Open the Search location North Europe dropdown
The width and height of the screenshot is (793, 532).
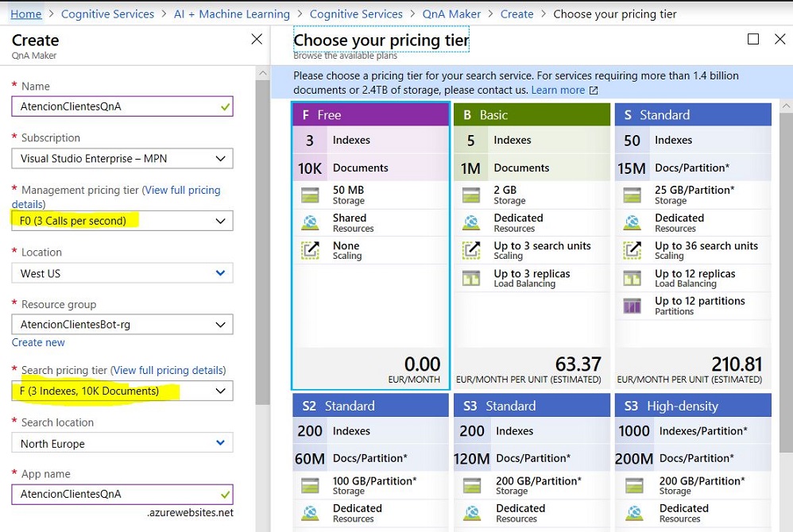tap(122, 443)
